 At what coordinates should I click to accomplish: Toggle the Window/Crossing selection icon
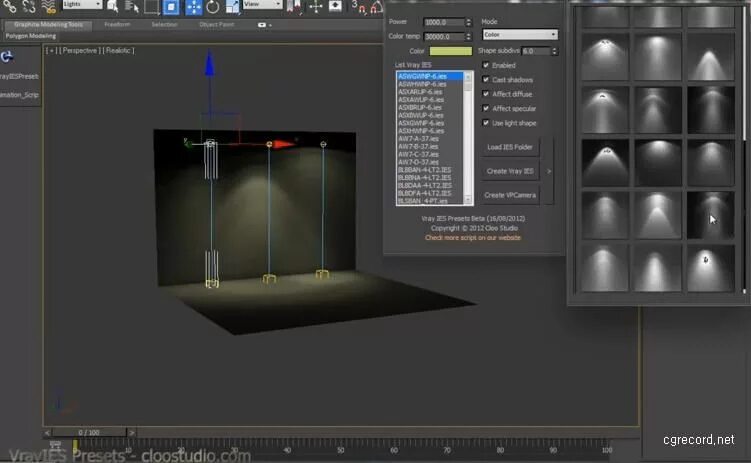[x=171, y=7]
